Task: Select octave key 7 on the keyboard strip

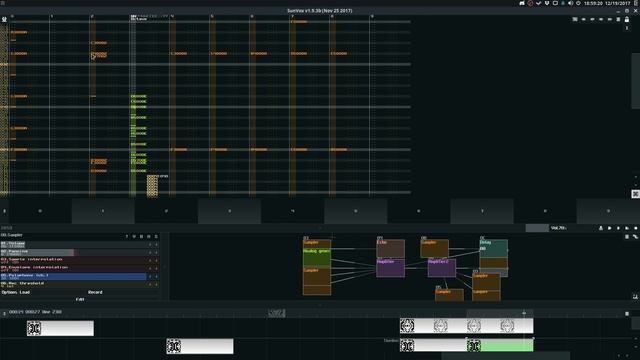Action: (482, 211)
